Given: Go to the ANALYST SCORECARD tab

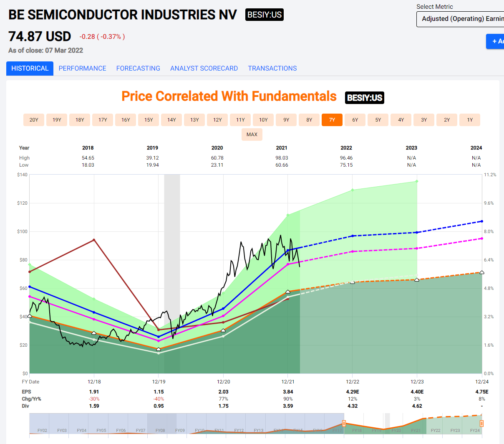Looking at the screenshot, I should point(204,69).
